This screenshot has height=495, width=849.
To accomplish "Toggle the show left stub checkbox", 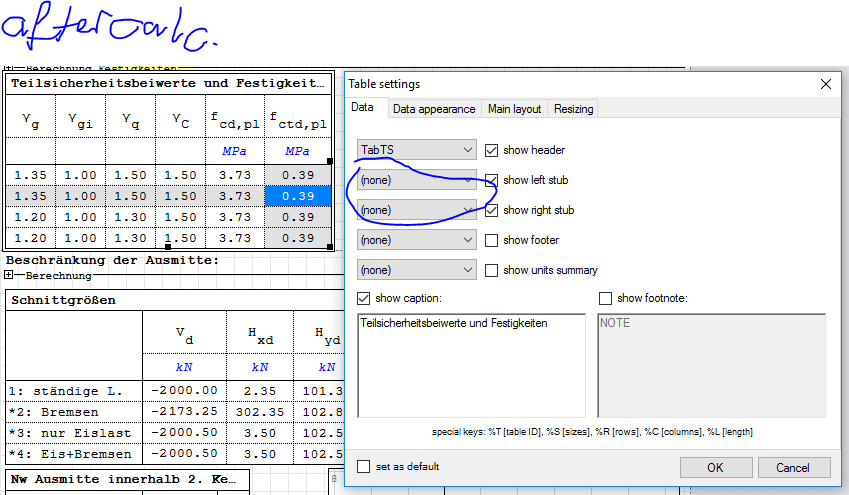I will pos(491,180).
